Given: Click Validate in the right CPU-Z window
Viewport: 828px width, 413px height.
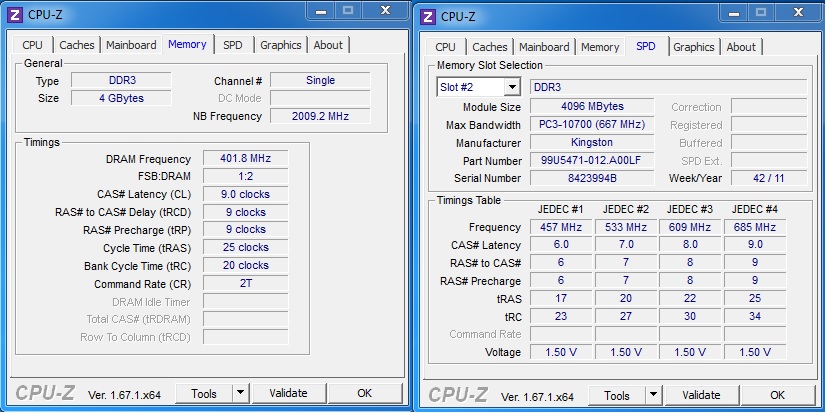Looking at the screenshot, I should [x=701, y=395].
